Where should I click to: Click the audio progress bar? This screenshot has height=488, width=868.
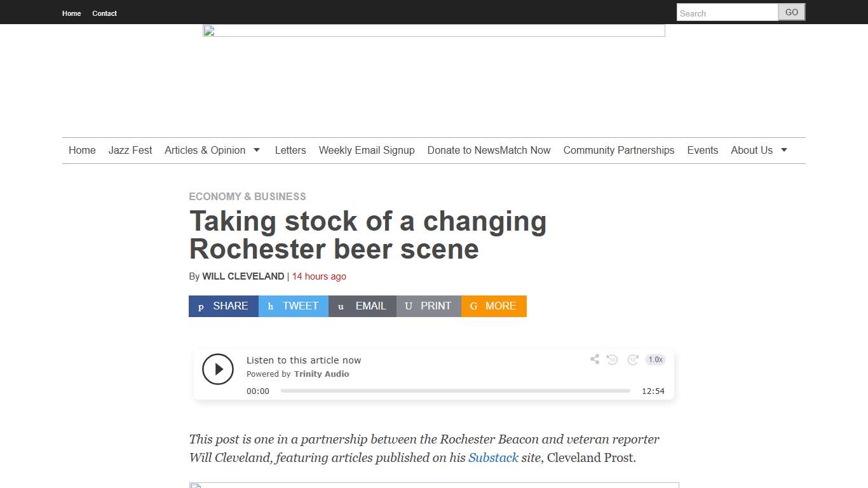tap(455, 391)
